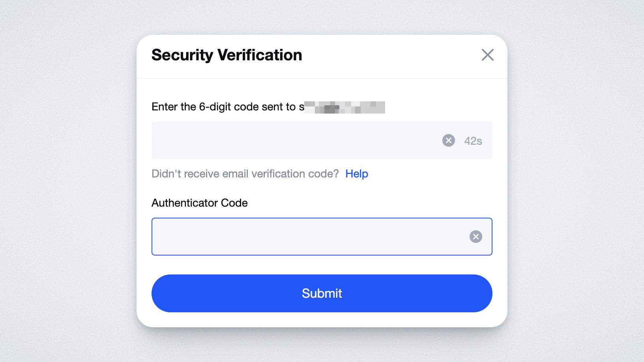The width and height of the screenshot is (644, 362).
Task: Submit the verification codes
Action: [322, 293]
